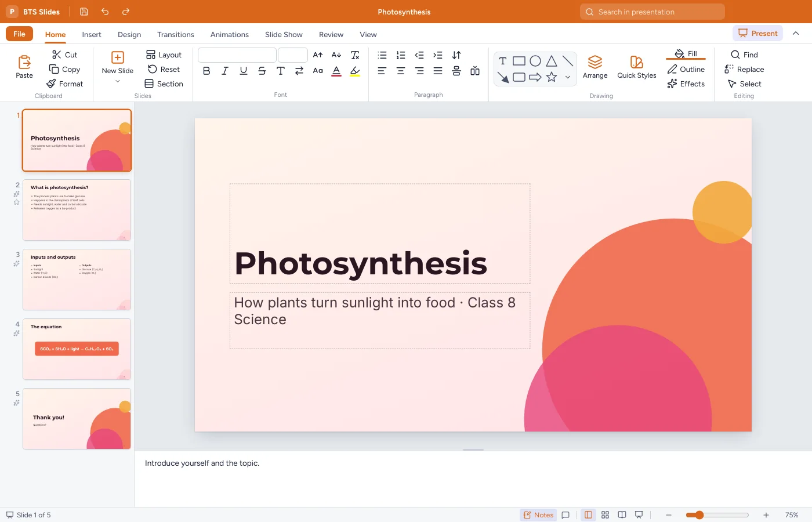Switch to the Design tab

pyautogui.click(x=129, y=35)
